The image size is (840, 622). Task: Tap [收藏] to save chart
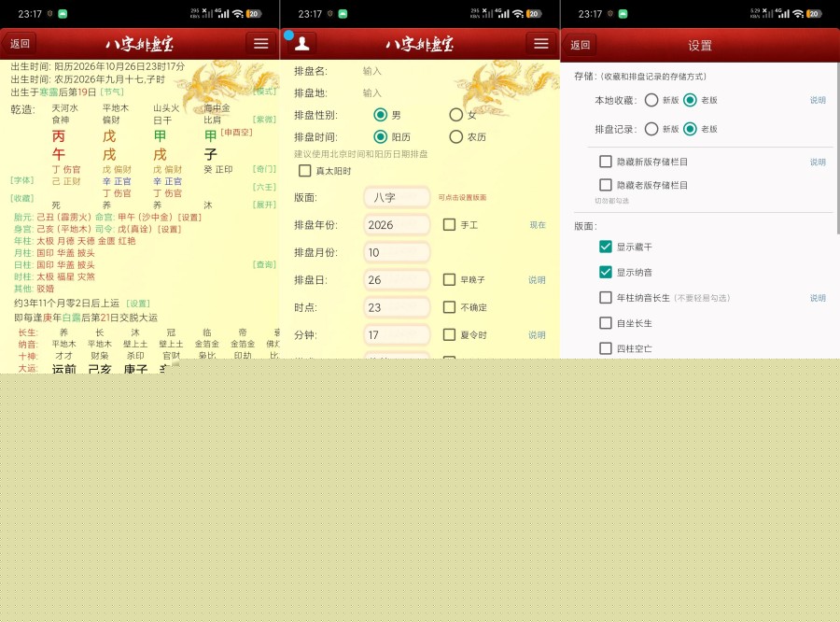[x=22, y=198]
